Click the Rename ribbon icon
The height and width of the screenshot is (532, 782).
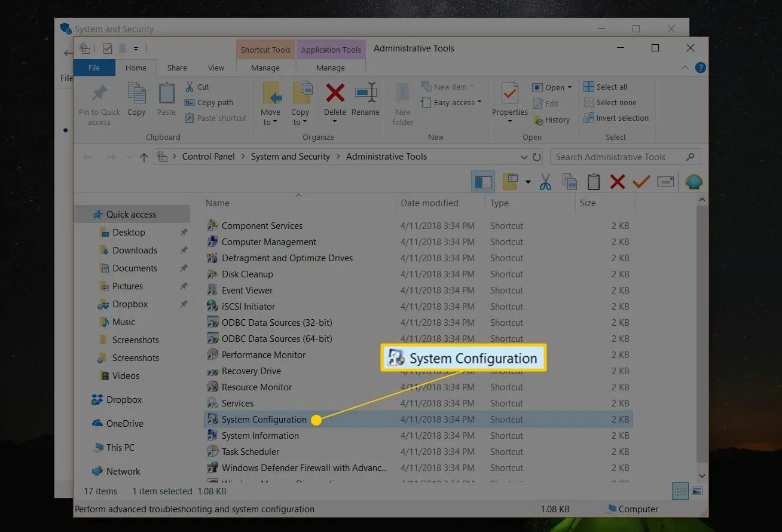coord(365,93)
